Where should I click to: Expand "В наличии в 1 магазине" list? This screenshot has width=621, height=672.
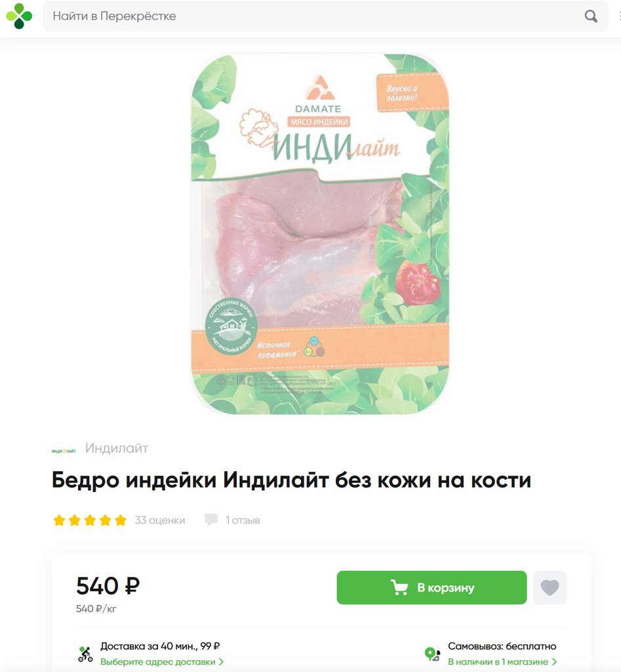[x=502, y=661]
